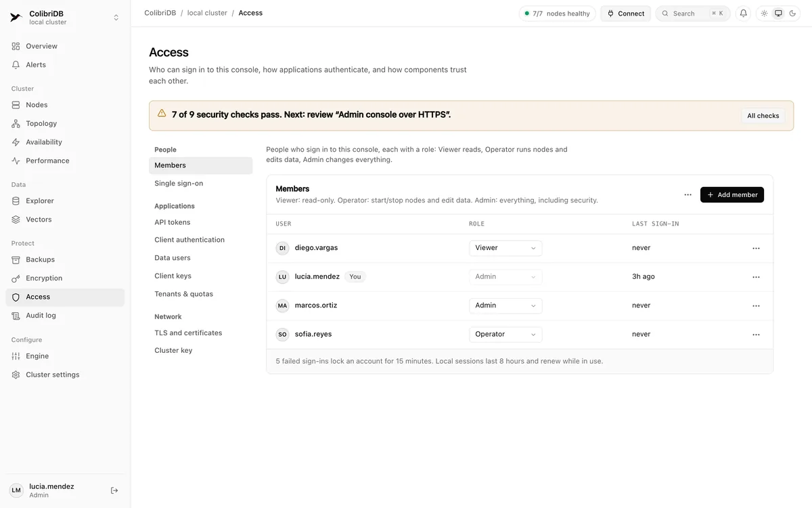812x508 pixels.
Task: Click the ColibriDB hummingbird logo
Action: click(16, 18)
